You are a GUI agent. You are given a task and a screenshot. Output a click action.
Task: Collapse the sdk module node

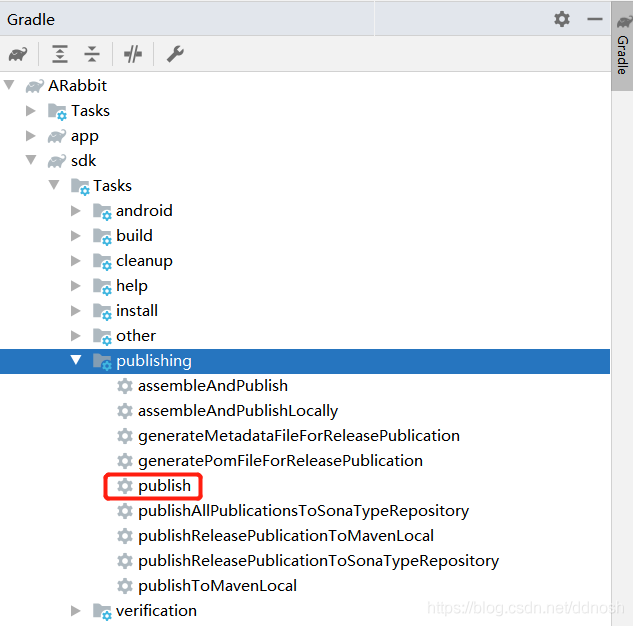pos(31,160)
